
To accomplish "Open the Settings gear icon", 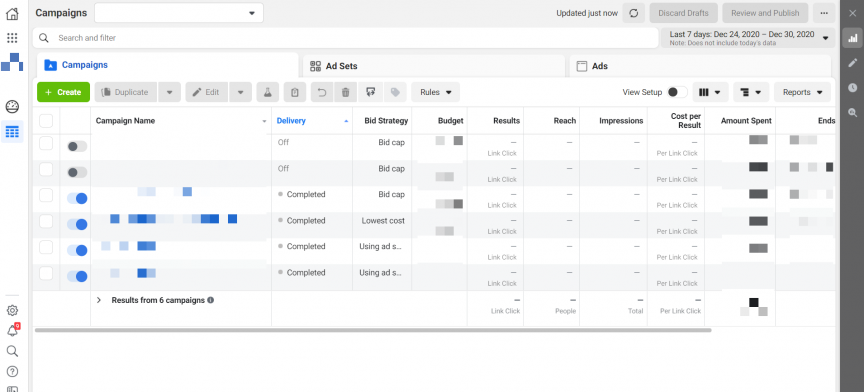I will coord(12,310).
